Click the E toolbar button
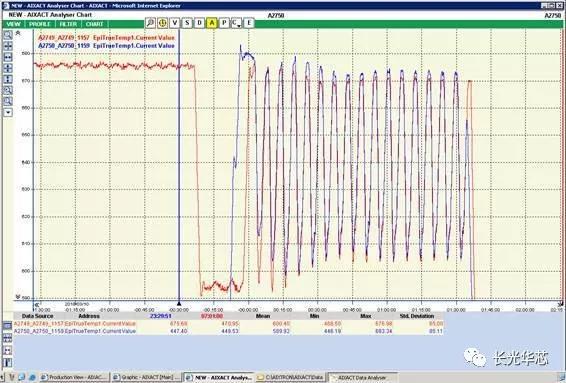Image resolution: width=566 pixels, height=383 pixels. tap(249, 23)
